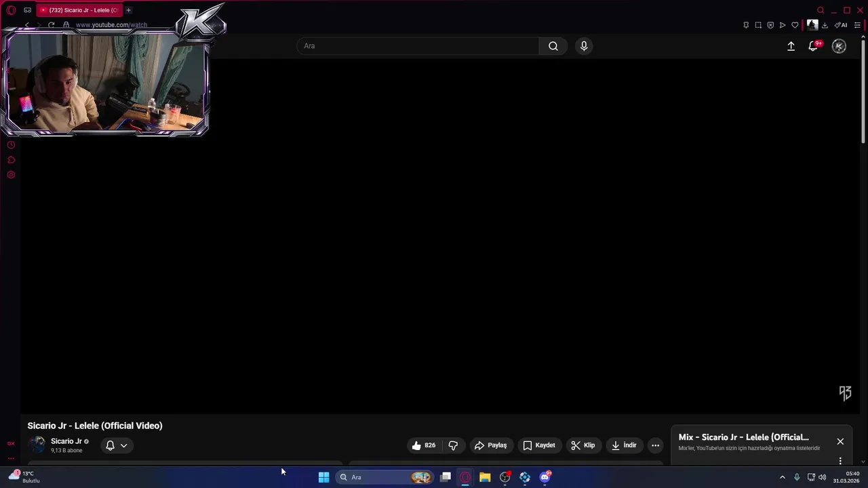Screen dimensions: 868x488
Task: Toggle subscription notification bell
Action: pos(110,445)
